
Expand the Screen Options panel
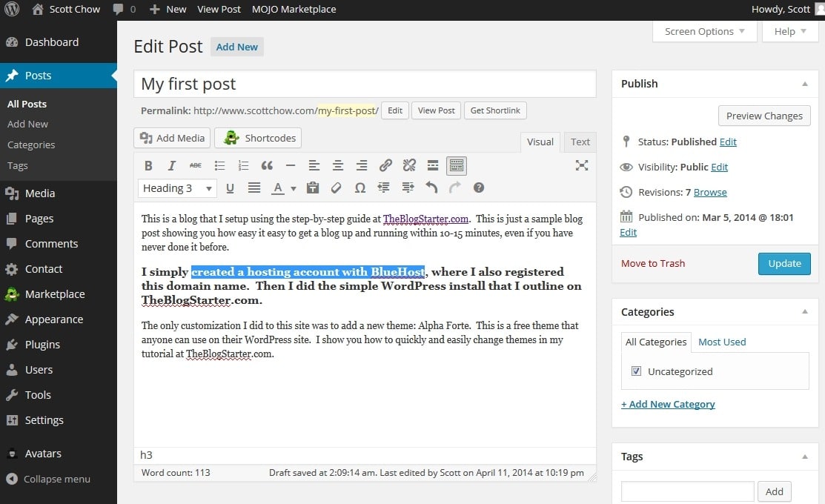pos(703,31)
